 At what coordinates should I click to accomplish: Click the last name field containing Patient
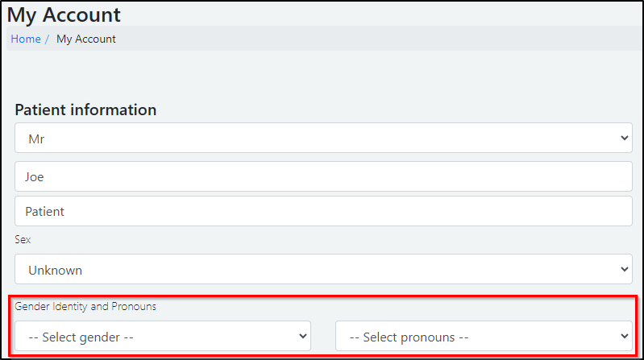click(x=322, y=212)
